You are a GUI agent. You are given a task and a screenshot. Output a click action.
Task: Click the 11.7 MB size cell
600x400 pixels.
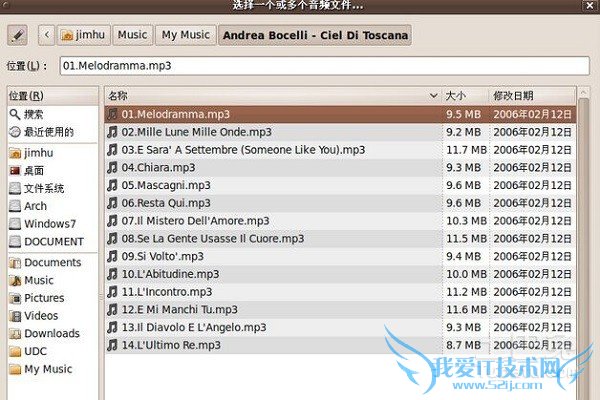click(x=466, y=150)
